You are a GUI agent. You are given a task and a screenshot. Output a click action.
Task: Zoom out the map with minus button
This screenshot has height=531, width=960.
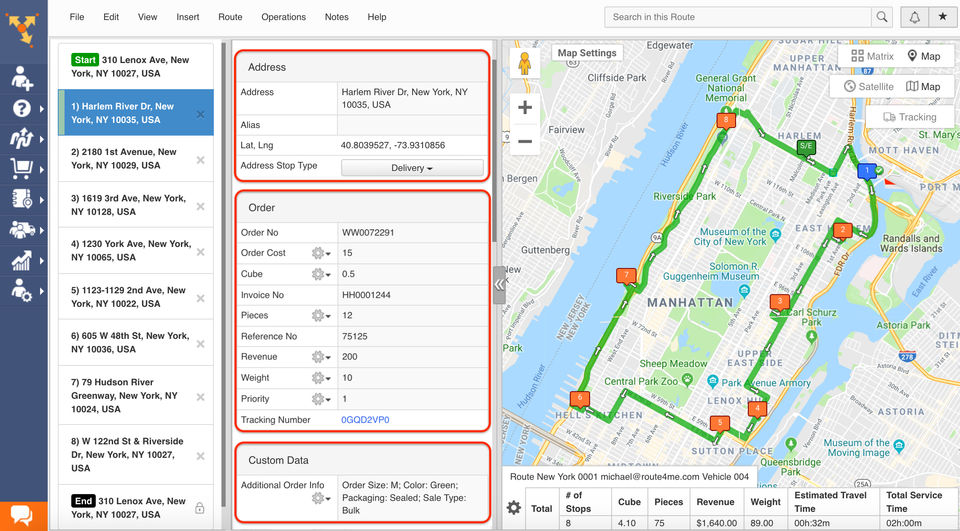click(525, 141)
